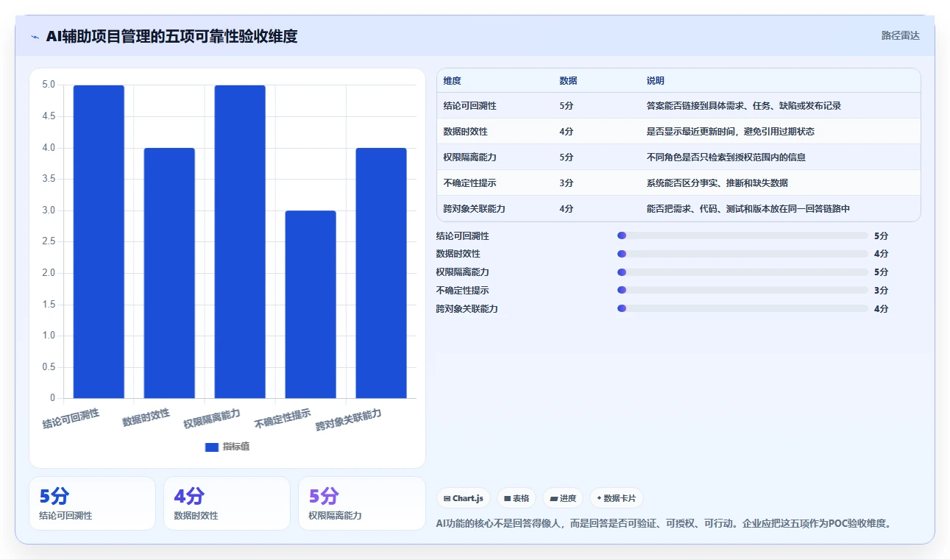Viewport: 950px width, 560px height.
Task: Open the 5分 权限隔离能力 data card
Action: point(361,503)
